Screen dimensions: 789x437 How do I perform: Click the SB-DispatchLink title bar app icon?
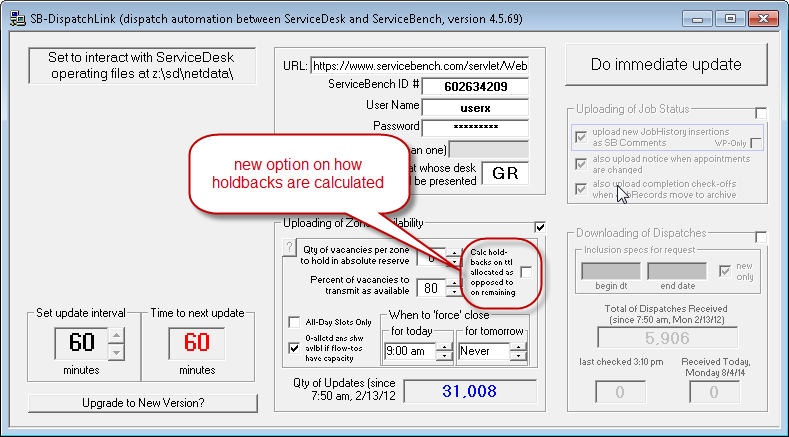coord(16,17)
